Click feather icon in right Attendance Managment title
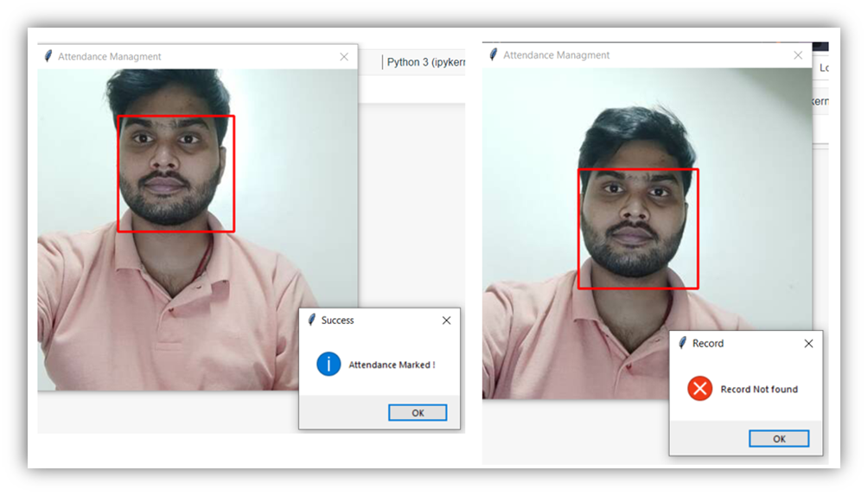Screen dimensions: 868x496 [494, 54]
